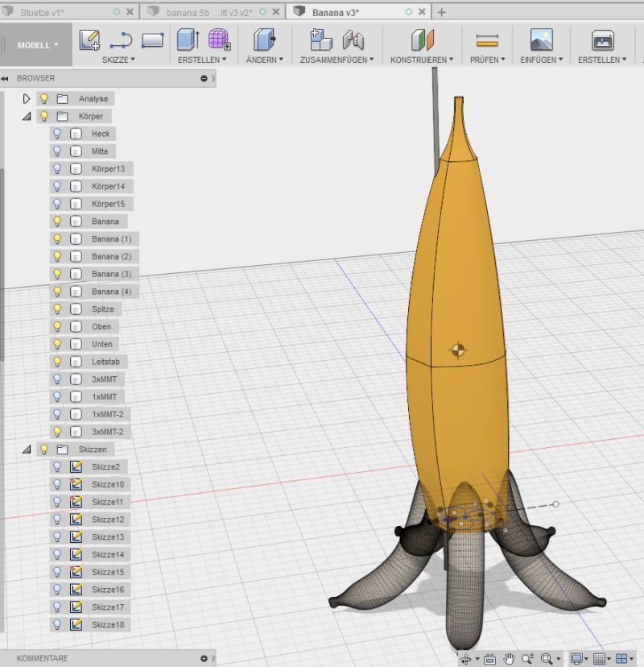Expand the KOMMENTARE panel plus button
The width and height of the screenshot is (644, 667).
tap(204, 658)
